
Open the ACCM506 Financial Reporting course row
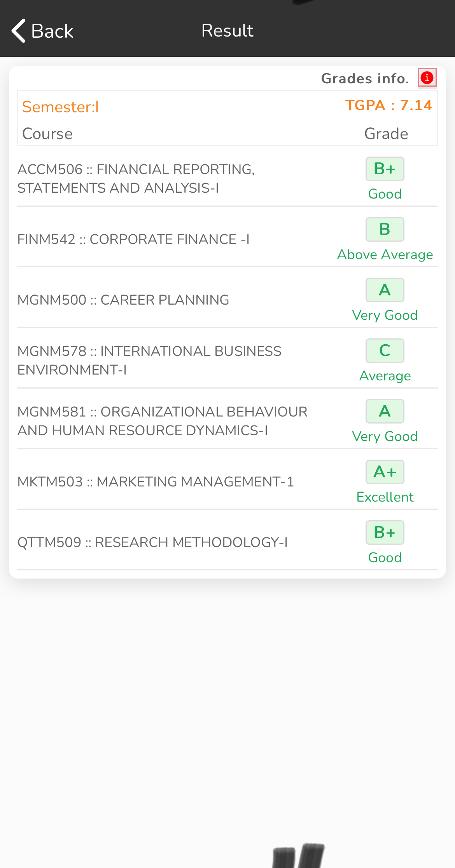pos(136,179)
